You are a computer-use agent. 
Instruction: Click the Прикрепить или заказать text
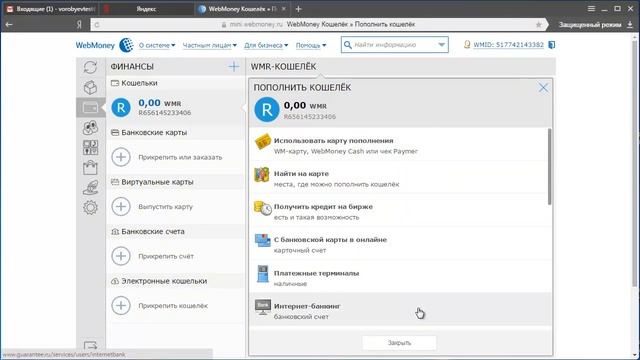pyautogui.click(x=180, y=157)
